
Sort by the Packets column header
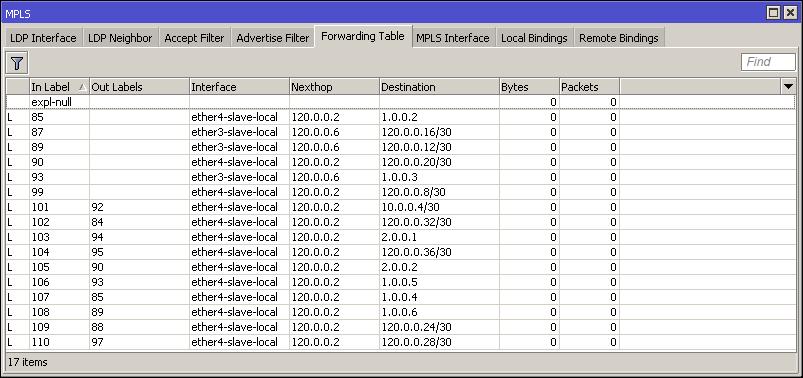point(589,87)
